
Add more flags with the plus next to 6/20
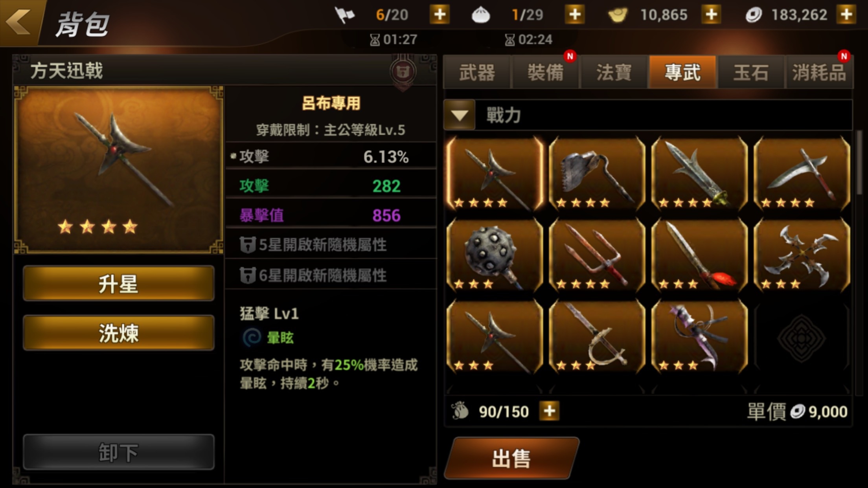click(440, 15)
